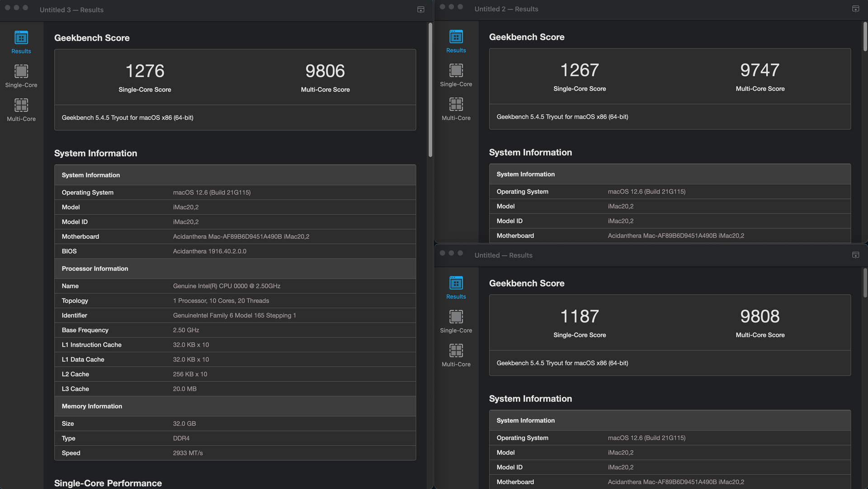Open Single-Core section in Untitled window

(x=456, y=322)
